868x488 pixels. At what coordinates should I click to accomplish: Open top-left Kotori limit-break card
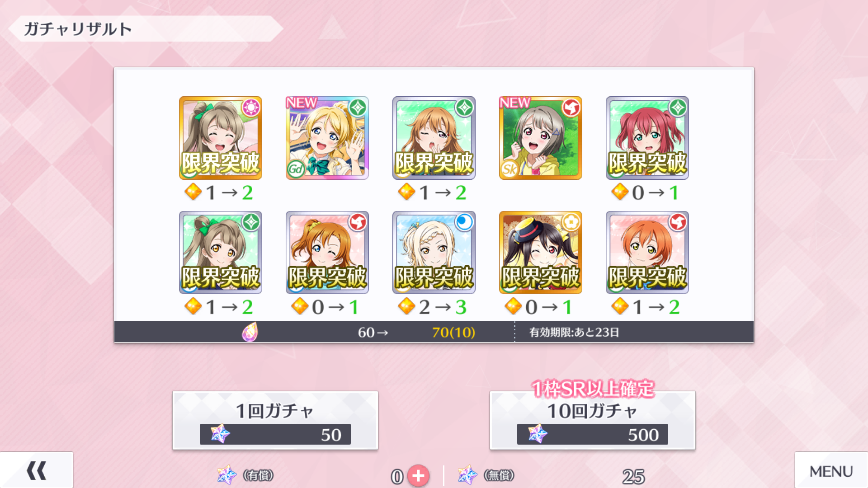[221, 138]
